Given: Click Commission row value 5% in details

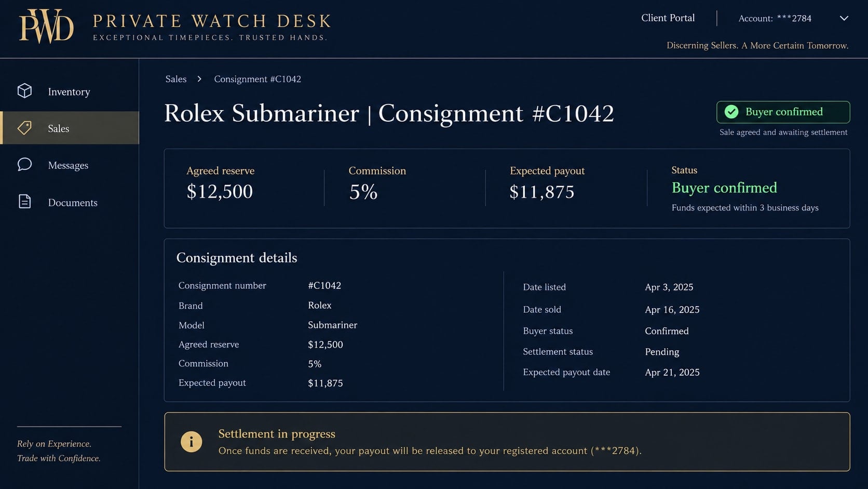Looking at the screenshot, I should point(315,364).
